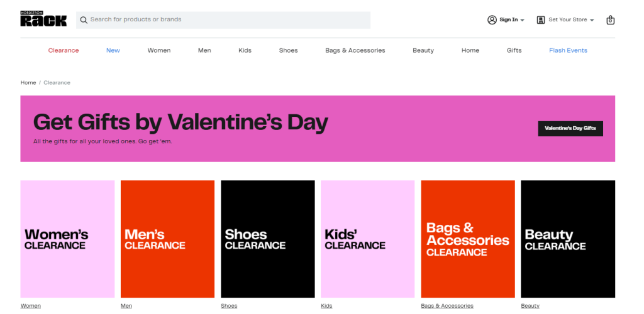
Task: Click the Sign In profile icon
Action: pos(492,20)
